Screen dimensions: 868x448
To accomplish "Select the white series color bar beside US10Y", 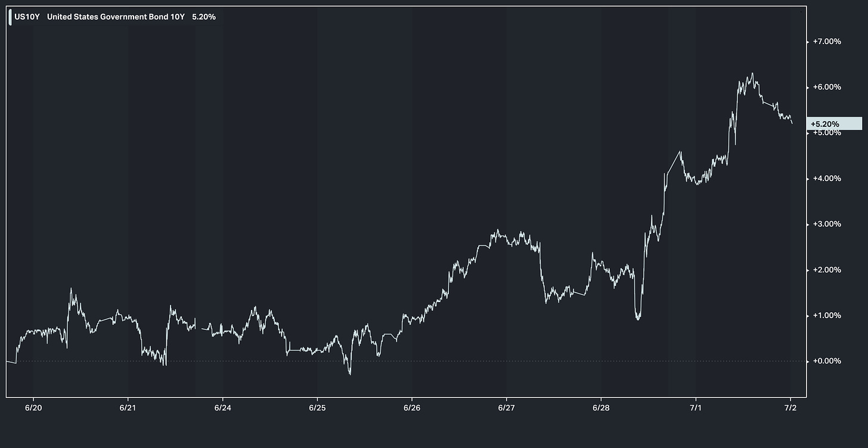I will (x=10, y=17).
